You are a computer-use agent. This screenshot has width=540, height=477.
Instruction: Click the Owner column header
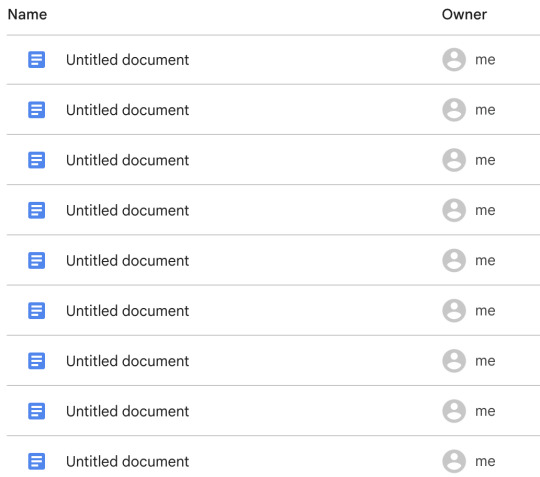tap(464, 14)
